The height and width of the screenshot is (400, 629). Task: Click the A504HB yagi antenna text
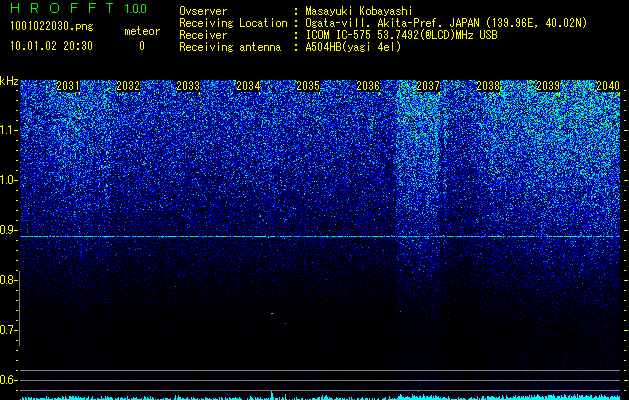coord(353,47)
